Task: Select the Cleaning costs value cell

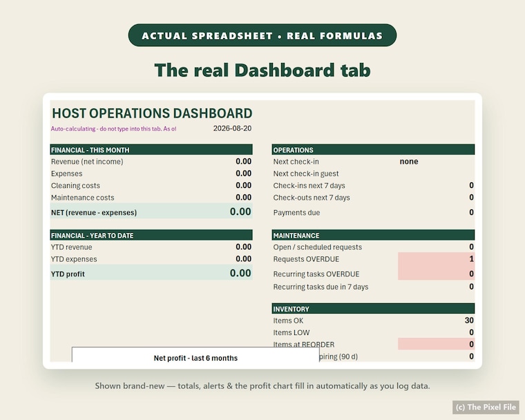Action: [x=243, y=186]
